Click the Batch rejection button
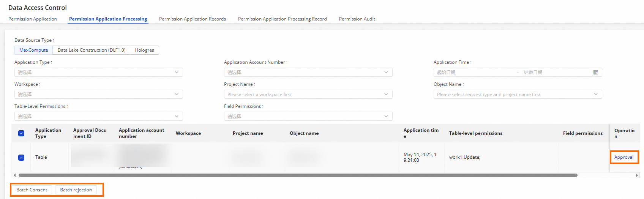This screenshot has height=199, width=644. pos(76,190)
